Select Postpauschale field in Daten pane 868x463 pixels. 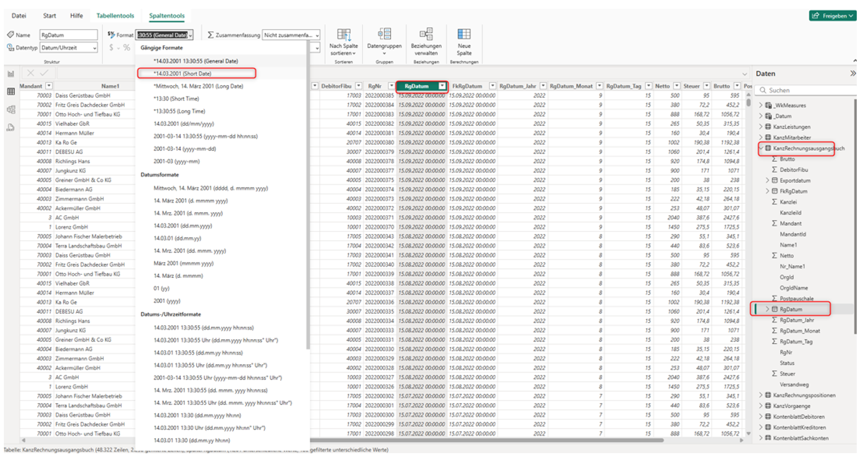click(x=797, y=298)
